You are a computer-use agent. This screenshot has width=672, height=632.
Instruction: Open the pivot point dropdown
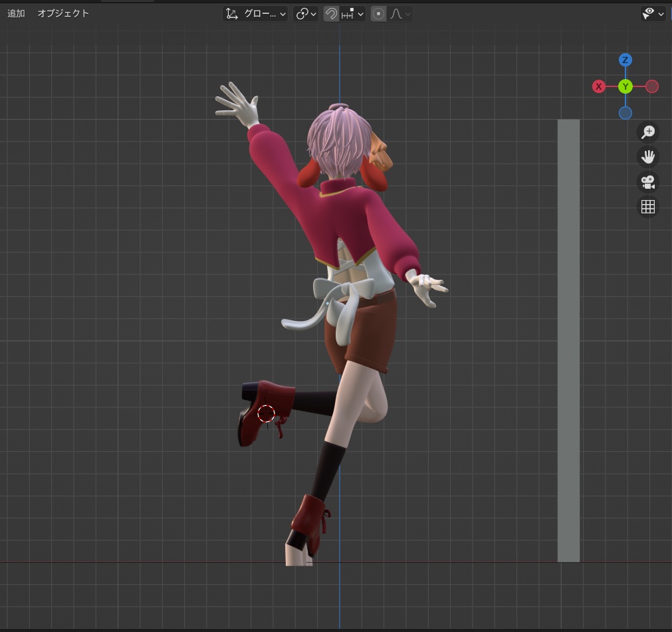[x=306, y=14]
